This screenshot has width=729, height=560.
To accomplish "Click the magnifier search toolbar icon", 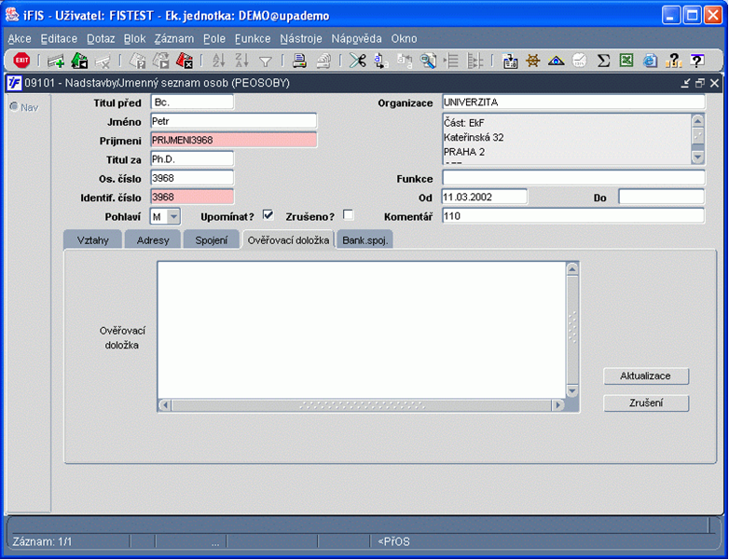I will click(428, 61).
